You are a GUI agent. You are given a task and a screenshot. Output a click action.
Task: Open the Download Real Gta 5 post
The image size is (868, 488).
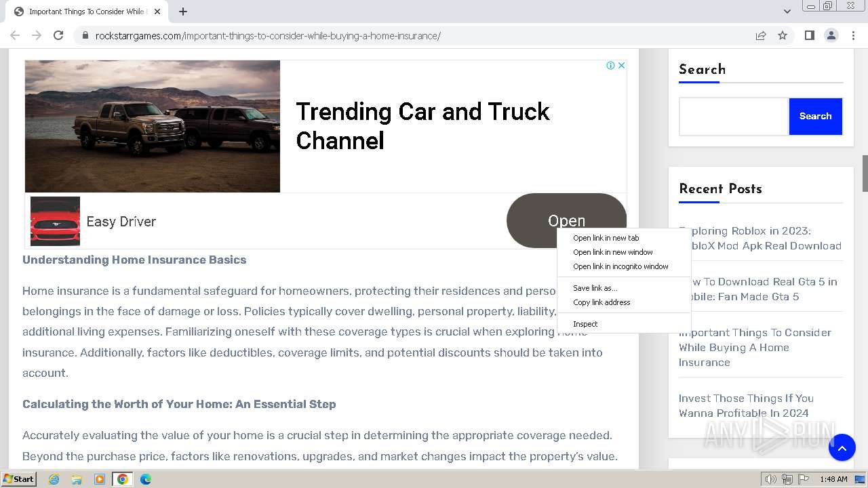(x=758, y=289)
